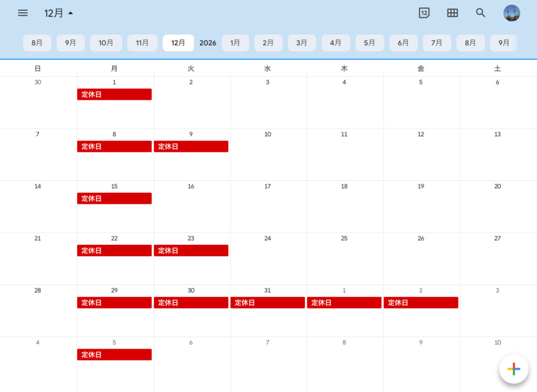
Task: Go to the 3月 month chip
Action: tap(302, 43)
